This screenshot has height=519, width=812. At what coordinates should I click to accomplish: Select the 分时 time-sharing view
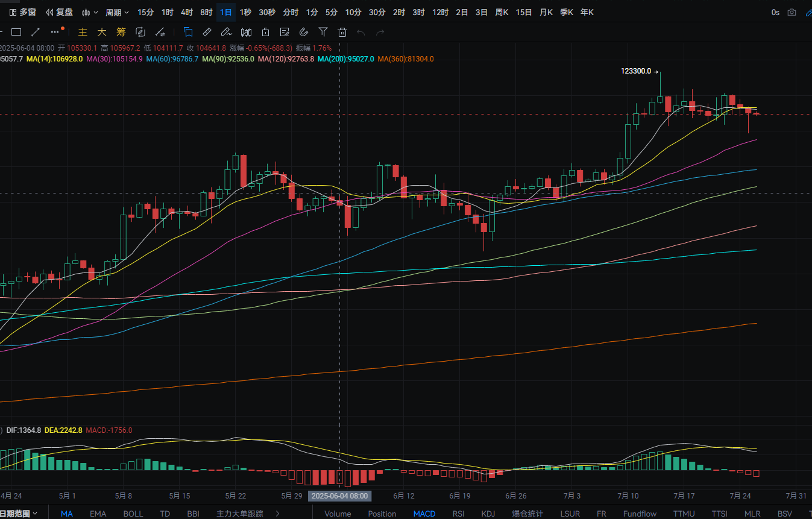pos(291,12)
